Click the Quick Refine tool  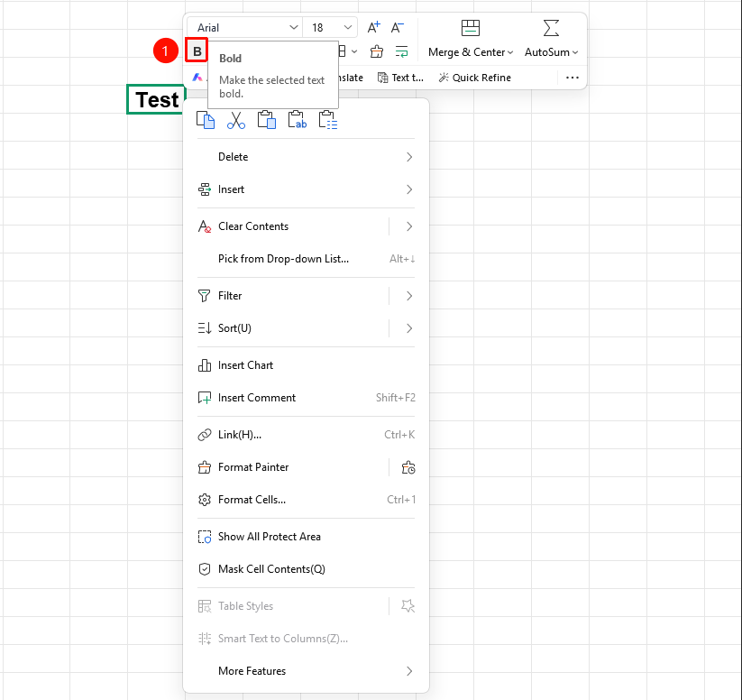coord(474,78)
